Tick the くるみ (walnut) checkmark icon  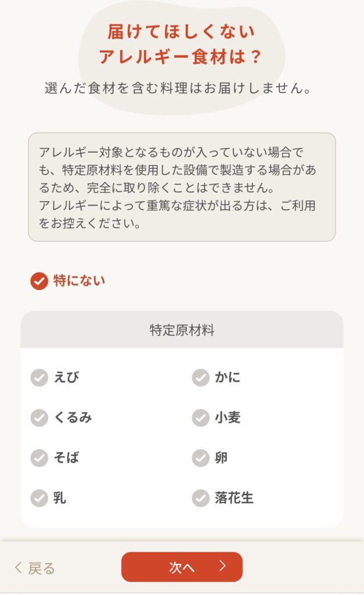pos(39,418)
